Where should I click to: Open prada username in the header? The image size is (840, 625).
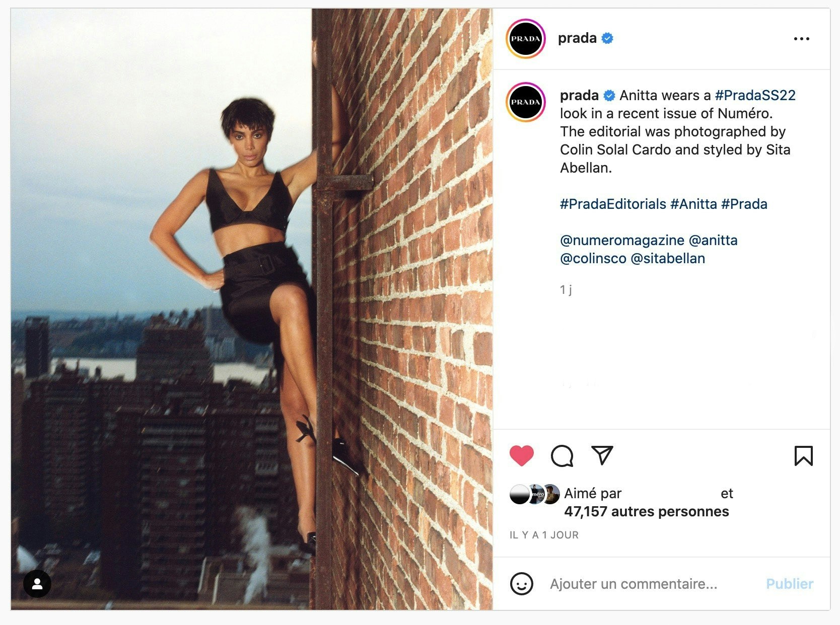coord(577,38)
